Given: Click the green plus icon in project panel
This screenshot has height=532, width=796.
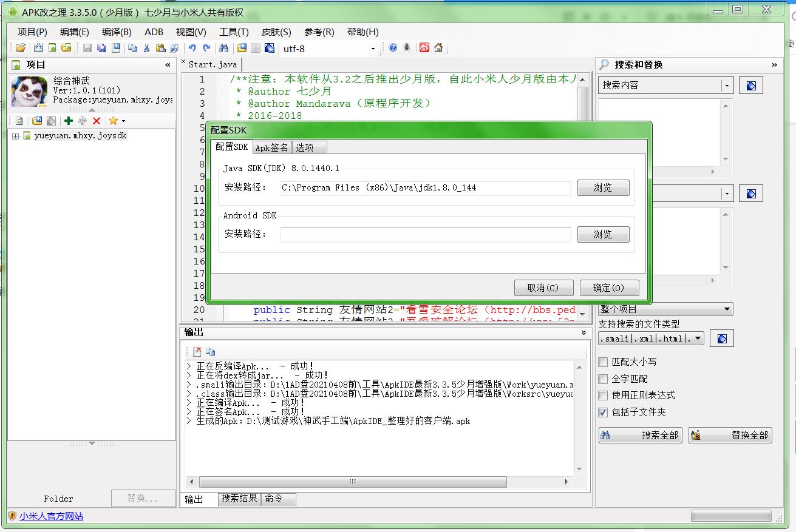Looking at the screenshot, I should [69, 121].
